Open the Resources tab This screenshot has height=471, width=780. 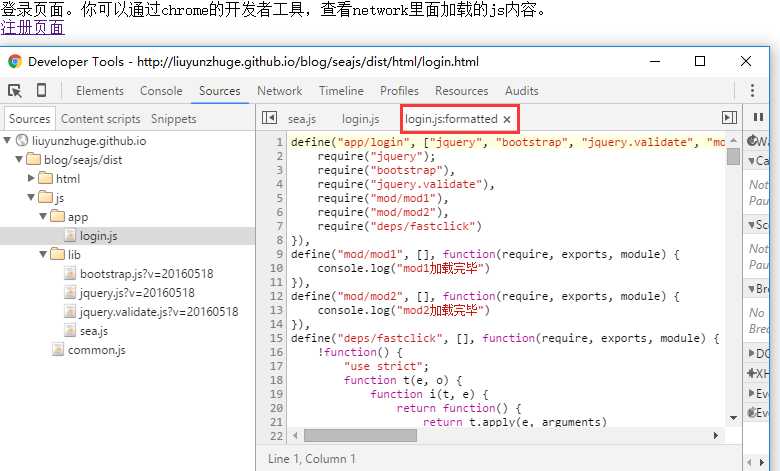coord(462,91)
